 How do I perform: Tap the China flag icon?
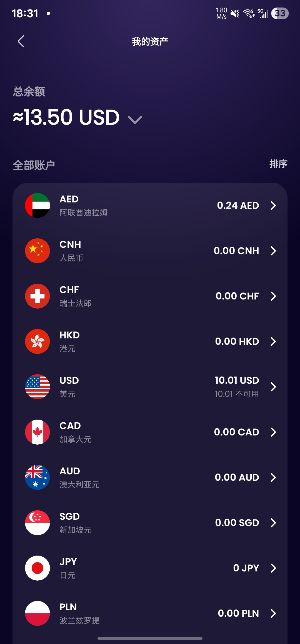pyautogui.click(x=37, y=251)
